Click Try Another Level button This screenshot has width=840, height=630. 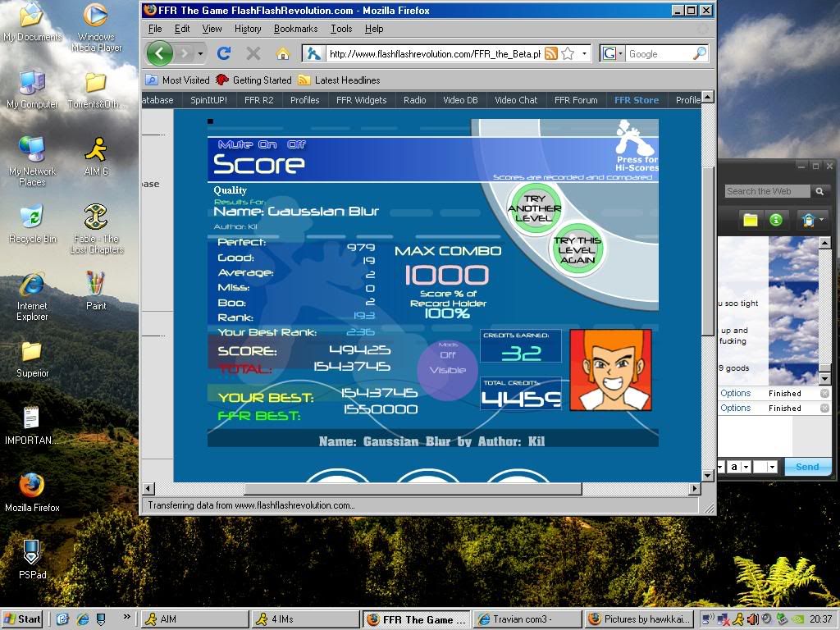535,208
